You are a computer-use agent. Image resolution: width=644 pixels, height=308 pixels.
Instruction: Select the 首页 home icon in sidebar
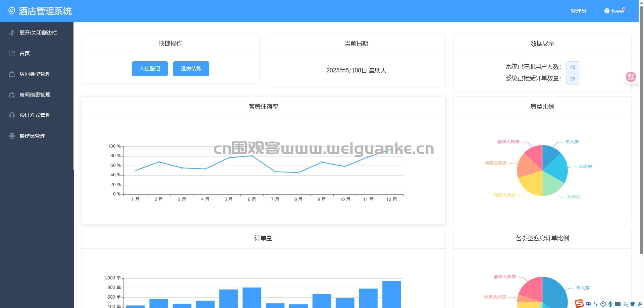[x=12, y=53]
